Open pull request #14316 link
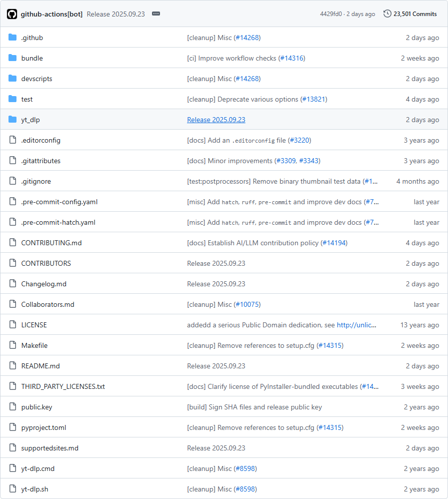Screen dimensions: 448x499 (x=291, y=58)
